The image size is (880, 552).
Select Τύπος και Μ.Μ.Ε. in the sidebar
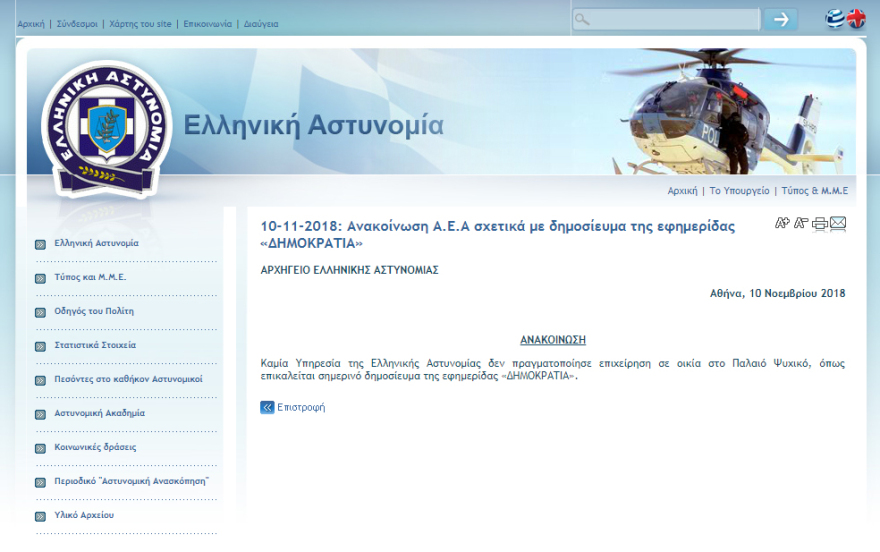[90, 277]
